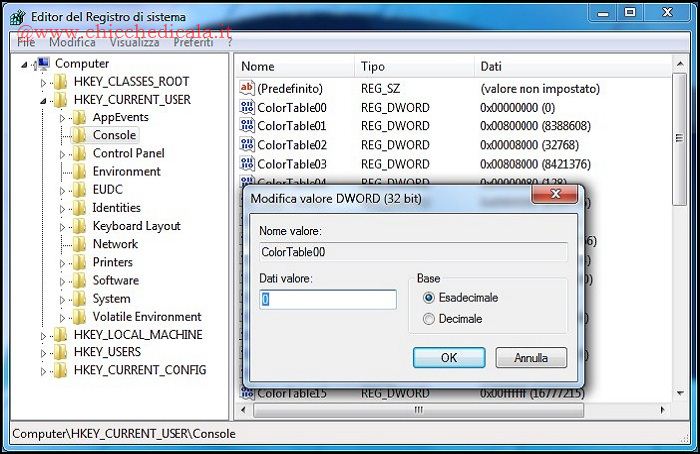Click the ColorTable01 DWORD value icon
The image size is (700, 454).
click(x=248, y=127)
